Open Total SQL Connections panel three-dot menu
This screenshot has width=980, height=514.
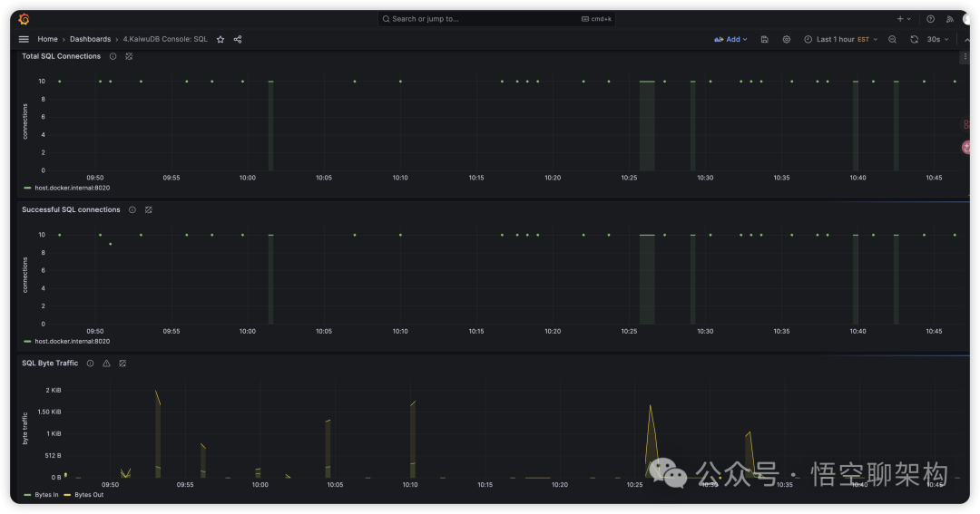pyautogui.click(x=964, y=57)
